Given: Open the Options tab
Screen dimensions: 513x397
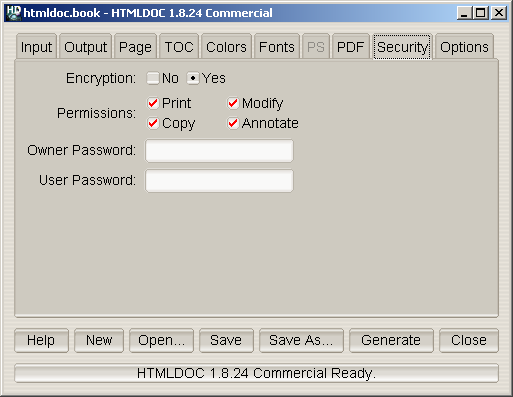Looking at the screenshot, I should click(464, 47).
